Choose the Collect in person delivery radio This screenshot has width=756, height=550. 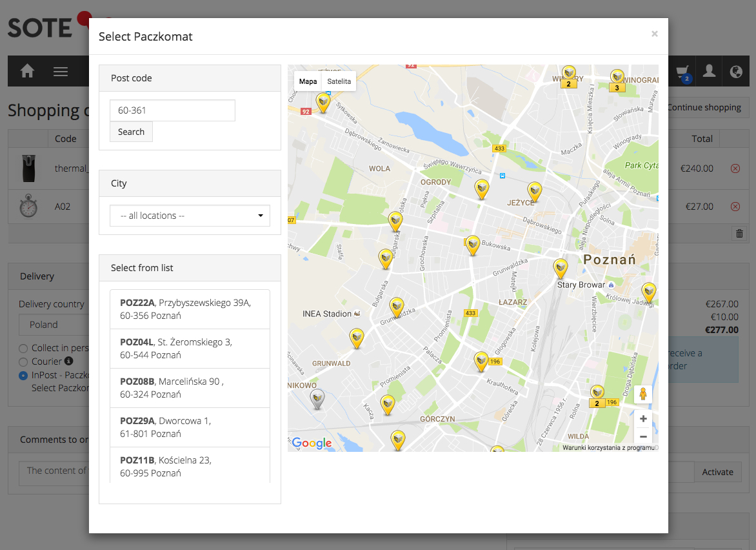pos(23,349)
